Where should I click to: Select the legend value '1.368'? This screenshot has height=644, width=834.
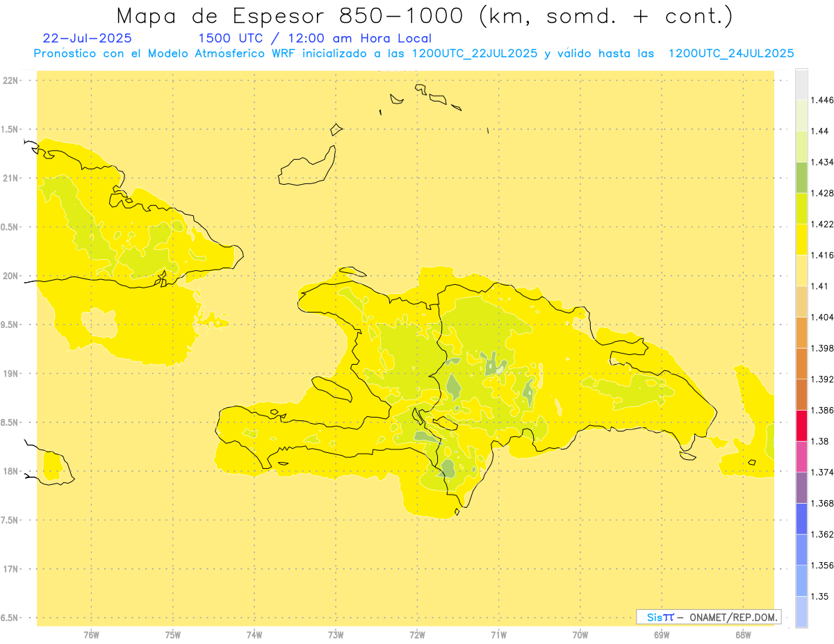(822, 503)
